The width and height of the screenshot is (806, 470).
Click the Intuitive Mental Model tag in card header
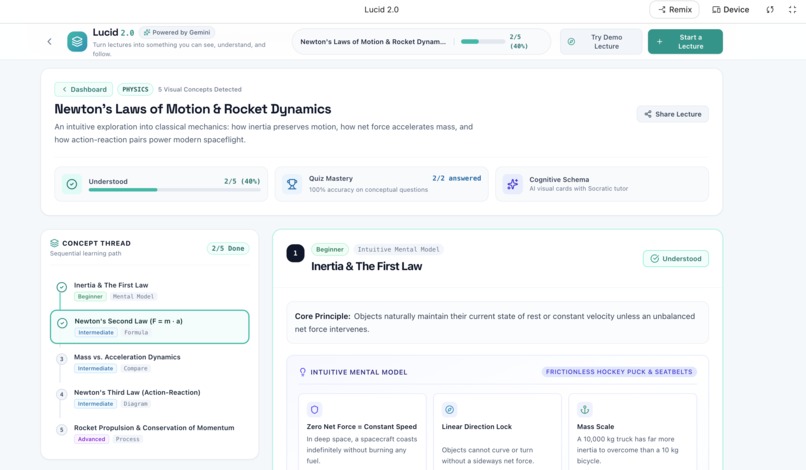[x=398, y=249]
